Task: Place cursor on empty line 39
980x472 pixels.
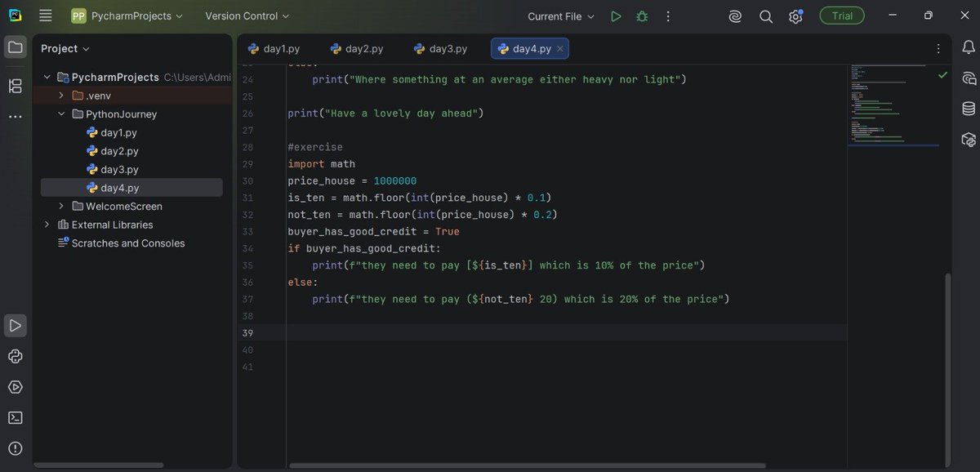Action: 566,332
